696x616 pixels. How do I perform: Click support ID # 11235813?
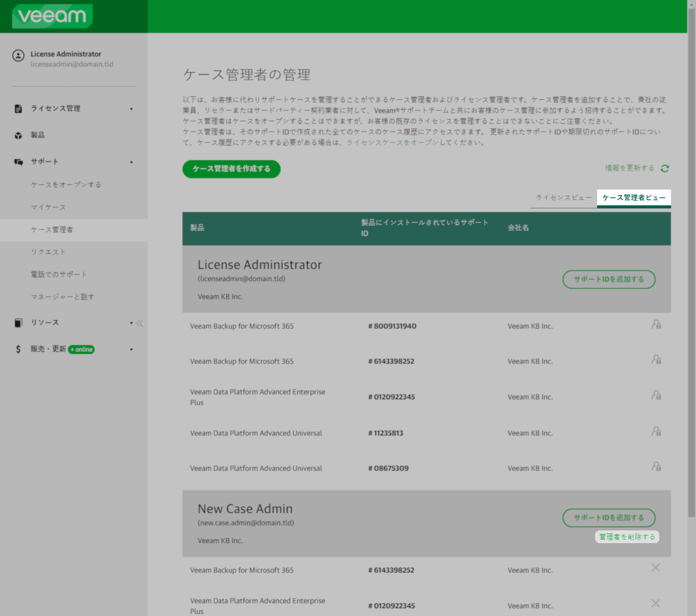point(386,433)
